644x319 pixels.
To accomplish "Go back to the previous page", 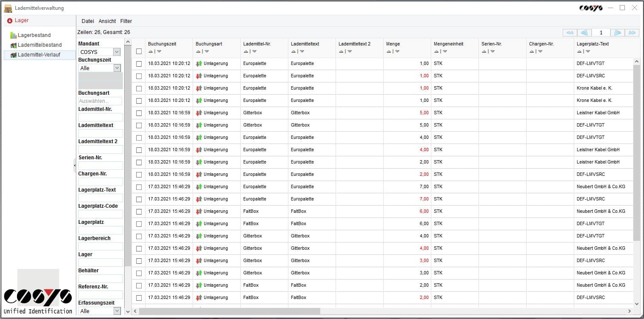I will click(x=584, y=32).
